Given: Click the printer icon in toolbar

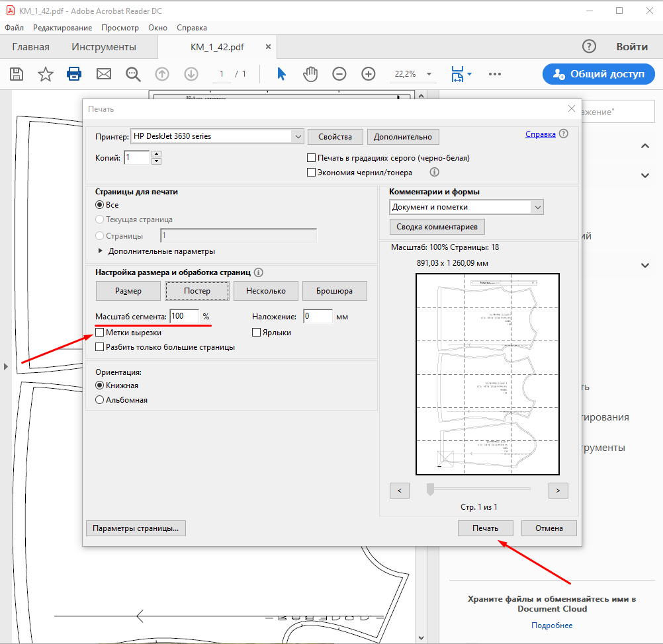Looking at the screenshot, I should click(74, 74).
